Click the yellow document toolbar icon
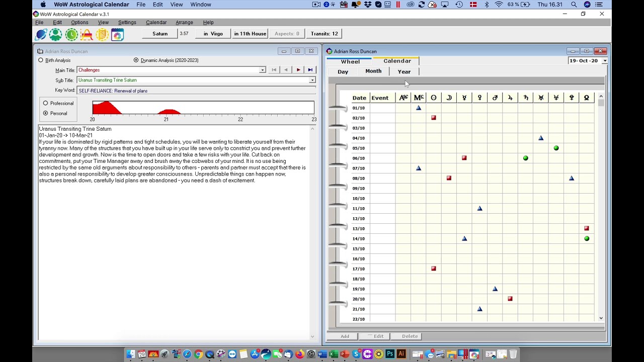Image resolution: width=644 pixels, height=362 pixels. [102, 34]
